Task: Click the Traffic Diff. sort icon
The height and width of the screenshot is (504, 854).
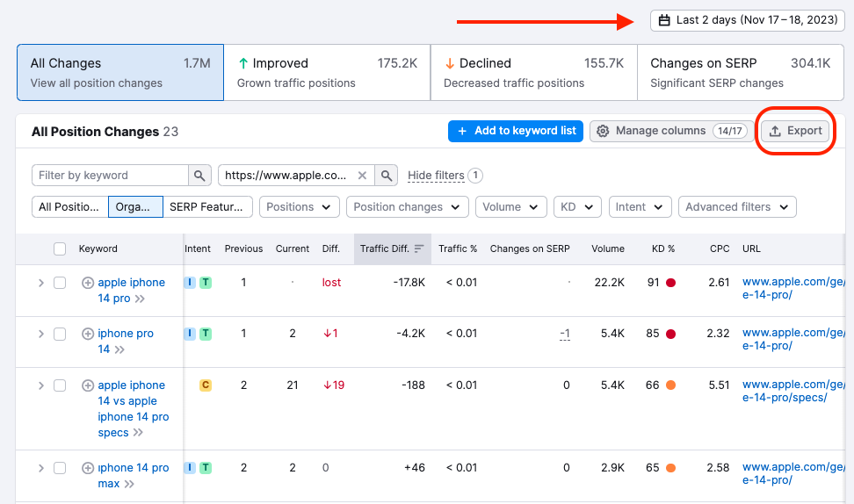Action: (419, 248)
